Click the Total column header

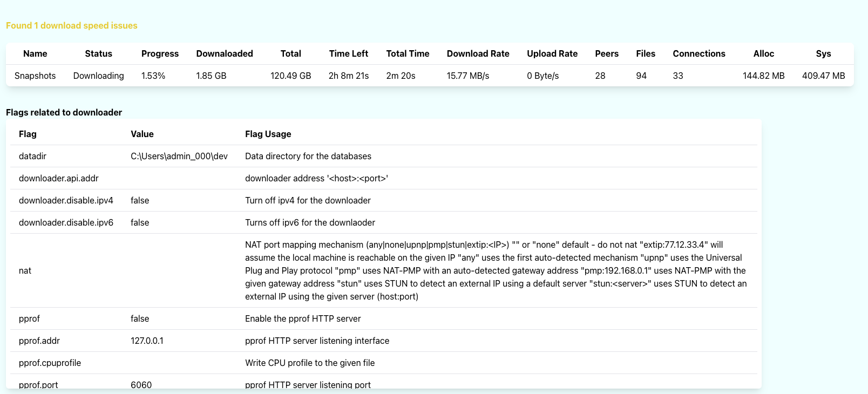(x=291, y=53)
